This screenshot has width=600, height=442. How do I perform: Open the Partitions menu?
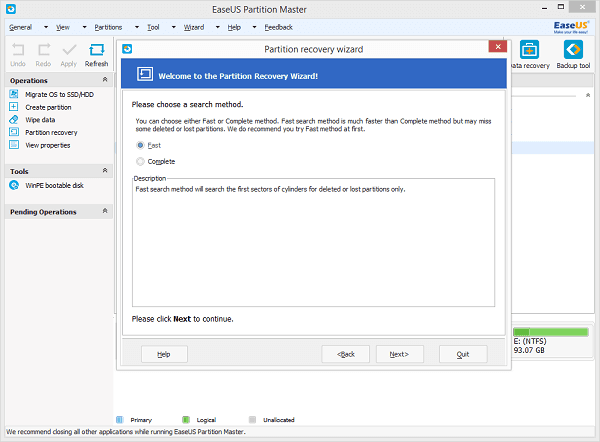[x=108, y=27]
